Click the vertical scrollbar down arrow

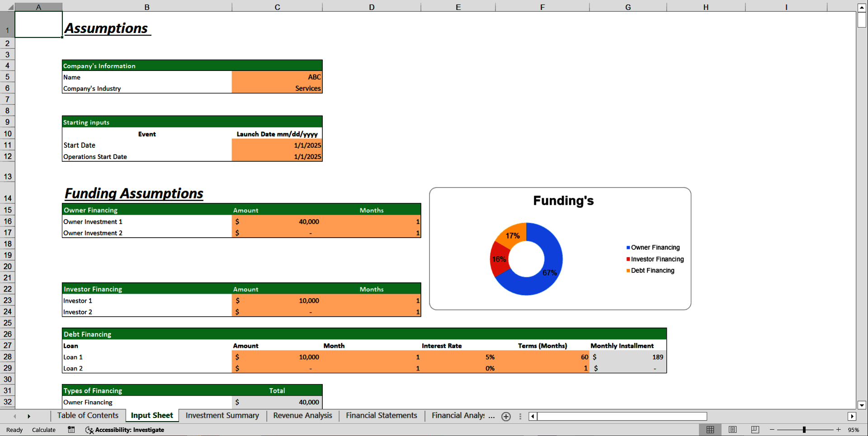862,406
